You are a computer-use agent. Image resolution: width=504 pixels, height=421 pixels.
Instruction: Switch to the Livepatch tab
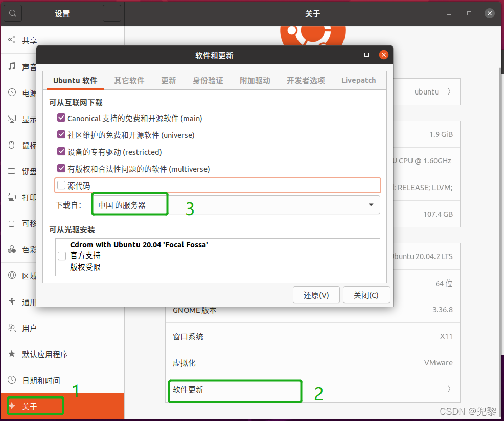(358, 80)
